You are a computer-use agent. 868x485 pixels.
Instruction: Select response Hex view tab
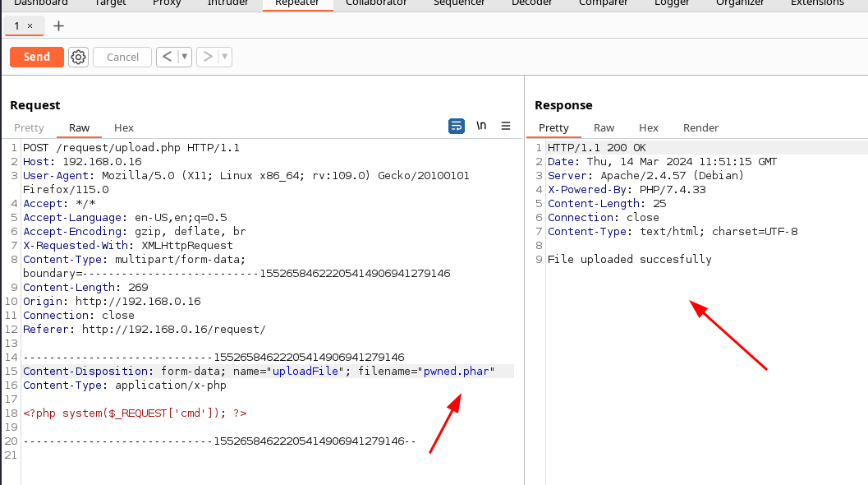[x=648, y=128]
